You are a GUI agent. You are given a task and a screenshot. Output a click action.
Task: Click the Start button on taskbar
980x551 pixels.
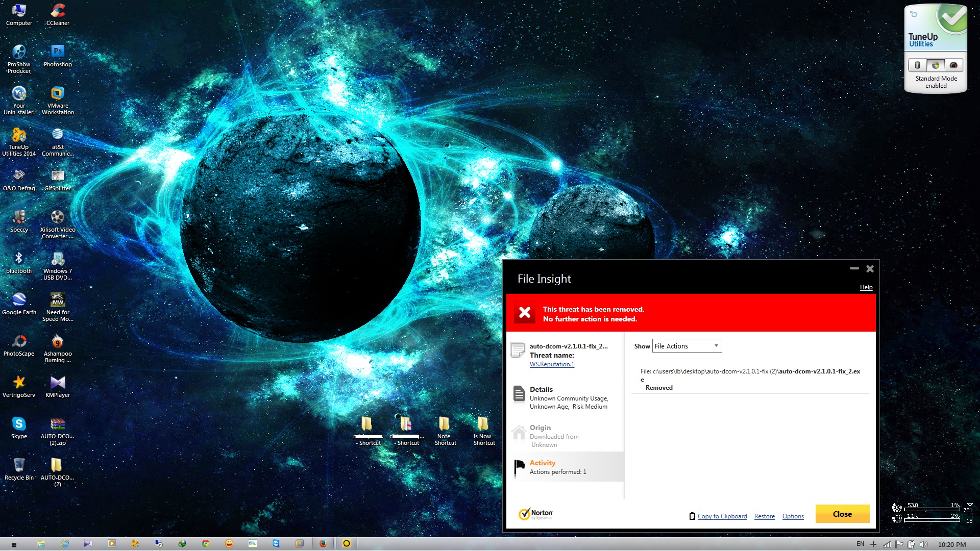click(14, 544)
